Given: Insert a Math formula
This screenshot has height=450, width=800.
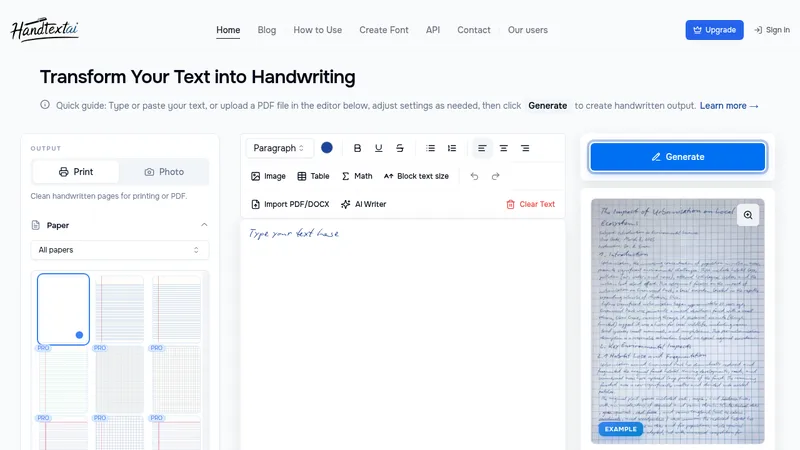Looking at the screenshot, I should point(357,176).
